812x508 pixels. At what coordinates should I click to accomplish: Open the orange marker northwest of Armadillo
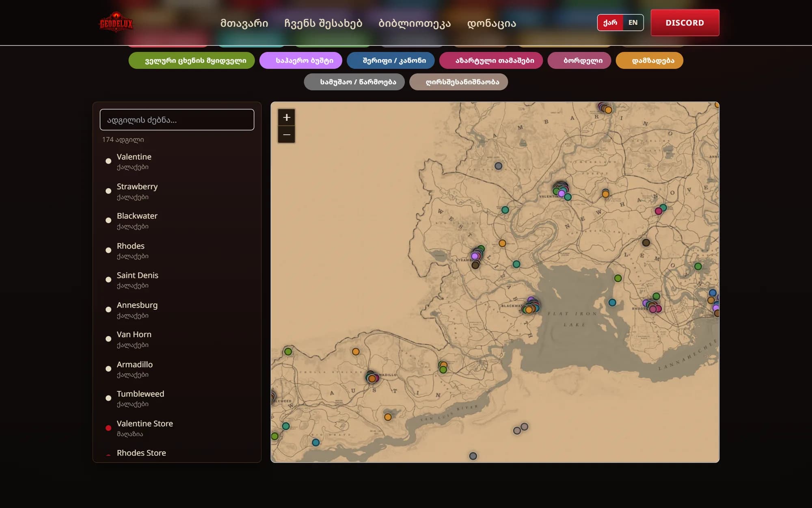pyautogui.click(x=356, y=352)
